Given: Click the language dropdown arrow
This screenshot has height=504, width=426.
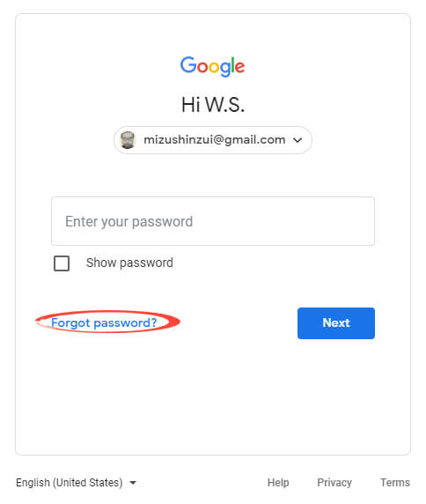Looking at the screenshot, I should click(133, 483).
